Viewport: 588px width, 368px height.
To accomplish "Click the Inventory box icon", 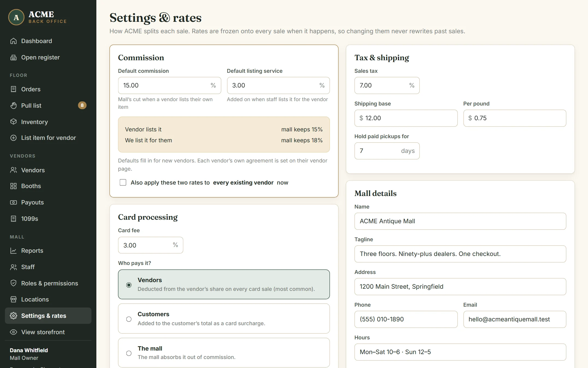I will coord(13,122).
